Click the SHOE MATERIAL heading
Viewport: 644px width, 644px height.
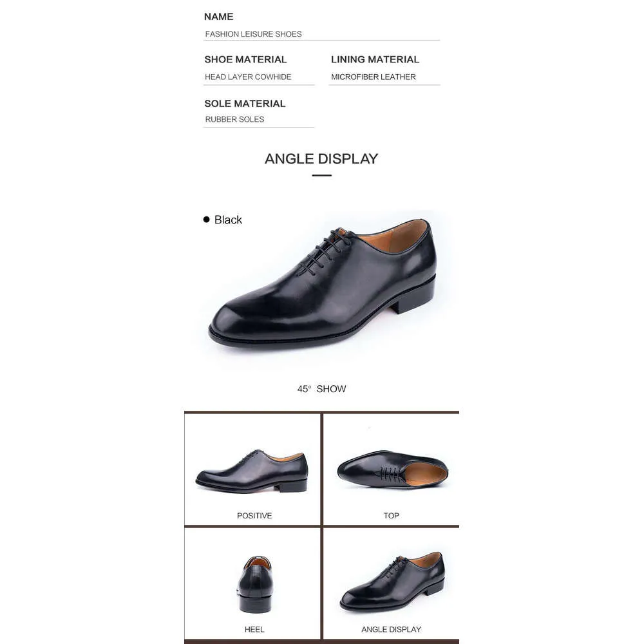point(245,59)
